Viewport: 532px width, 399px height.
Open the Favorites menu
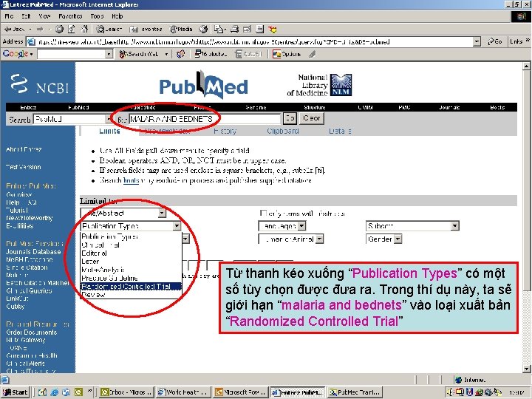tap(70, 16)
